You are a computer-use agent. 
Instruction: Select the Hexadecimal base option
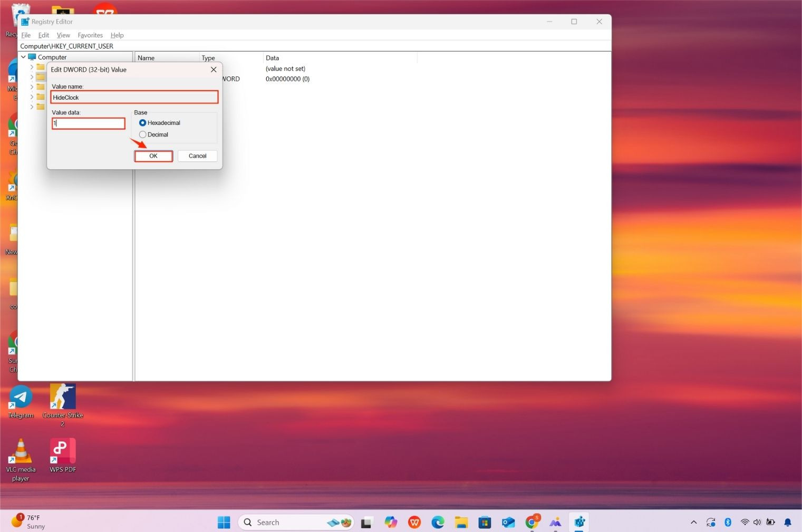pos(142,122)
